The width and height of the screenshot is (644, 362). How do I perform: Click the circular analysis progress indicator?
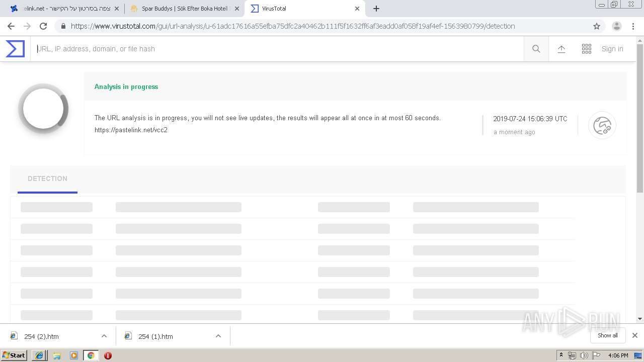(x=43, y=109)
